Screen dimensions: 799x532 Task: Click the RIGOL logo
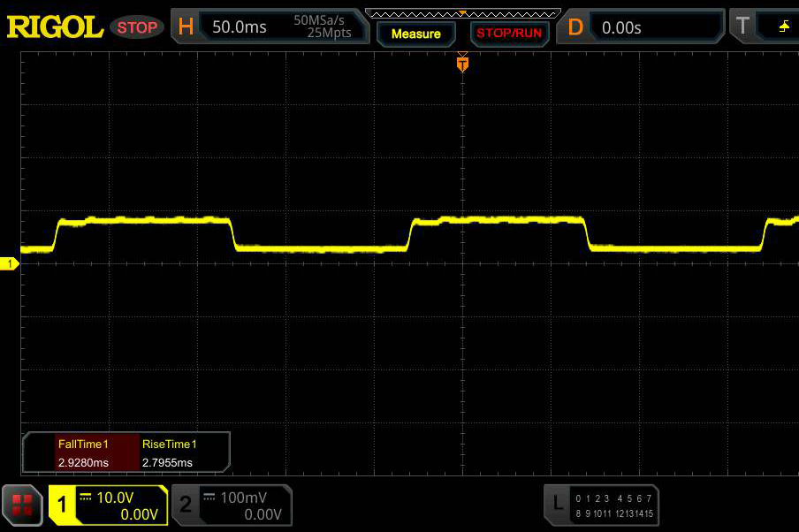(x=55, y=27)
